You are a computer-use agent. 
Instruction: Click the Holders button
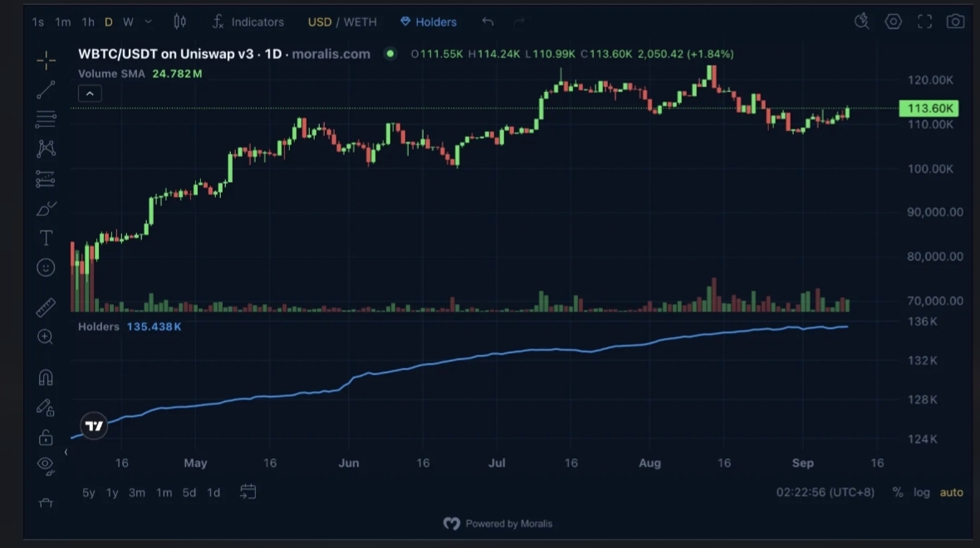coord(429,22)
